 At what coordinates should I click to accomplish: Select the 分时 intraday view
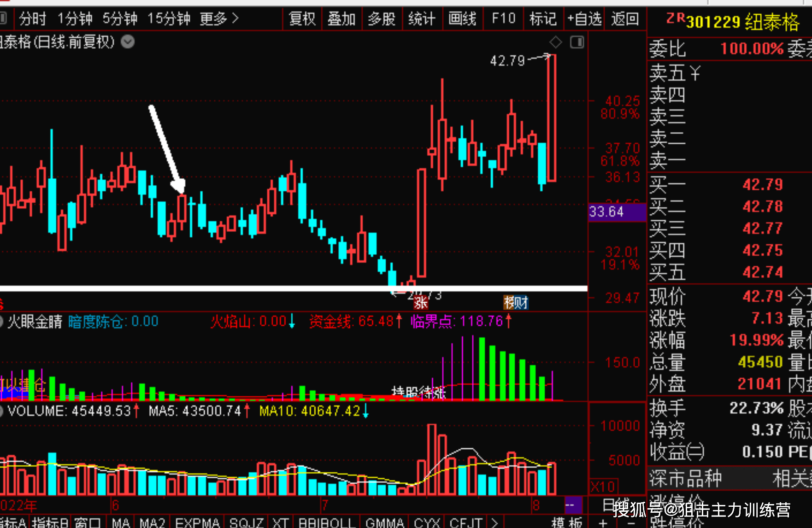click(x=33, y=19)
